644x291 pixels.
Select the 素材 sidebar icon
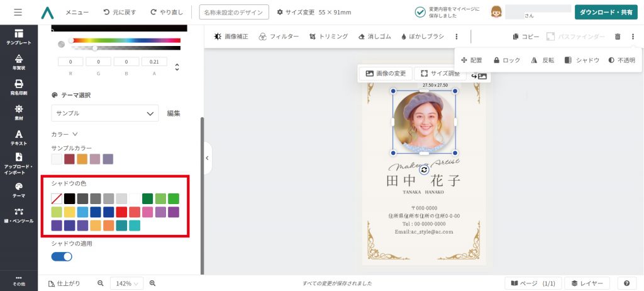coord(19,112)
